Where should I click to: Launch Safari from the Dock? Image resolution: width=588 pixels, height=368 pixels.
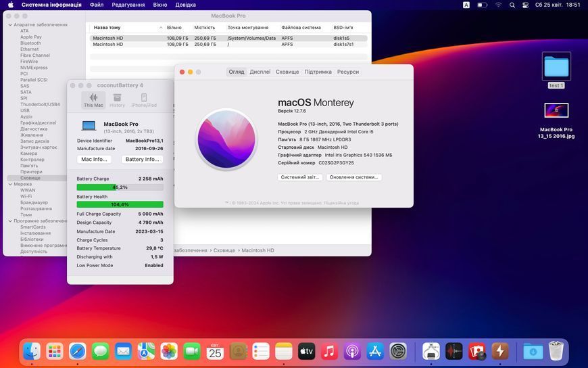pyautogui.click(x=78, y=352)
